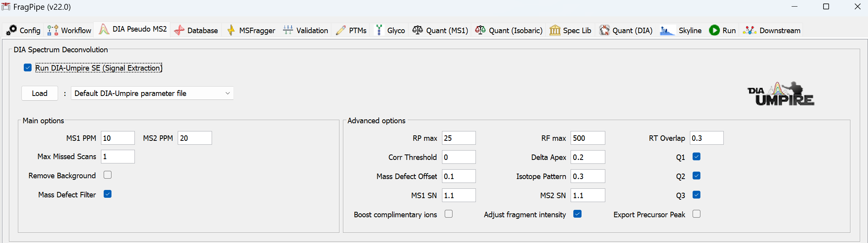The height and width of the screenshot is (243, 868).
Task: Switch to the Workflow tab
Action: [69, 30]
